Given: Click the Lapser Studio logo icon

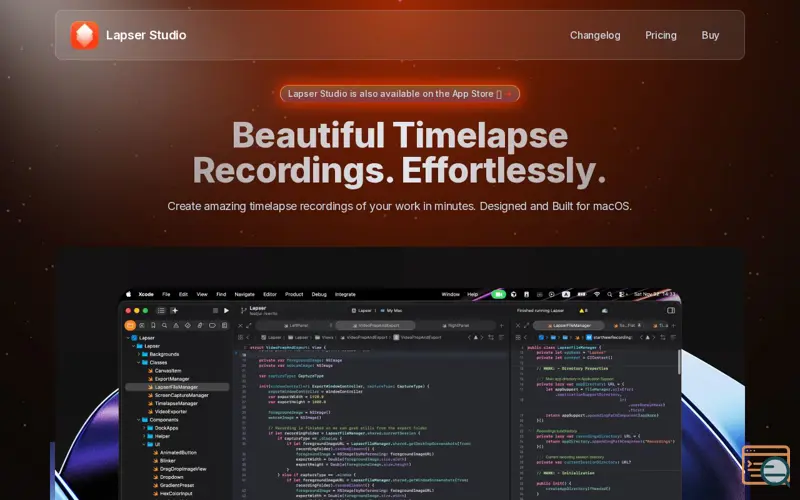Looking at the screenshot, I should point(84,35).
